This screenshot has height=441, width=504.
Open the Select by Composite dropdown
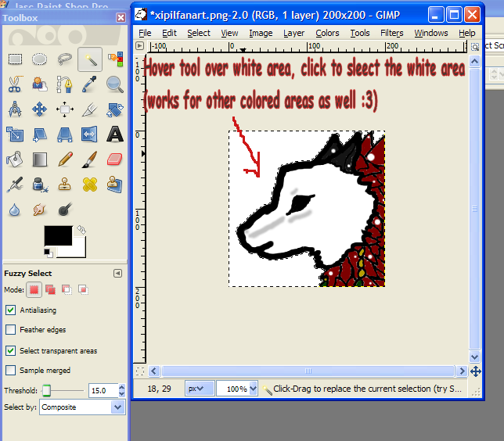click(82, 407)
